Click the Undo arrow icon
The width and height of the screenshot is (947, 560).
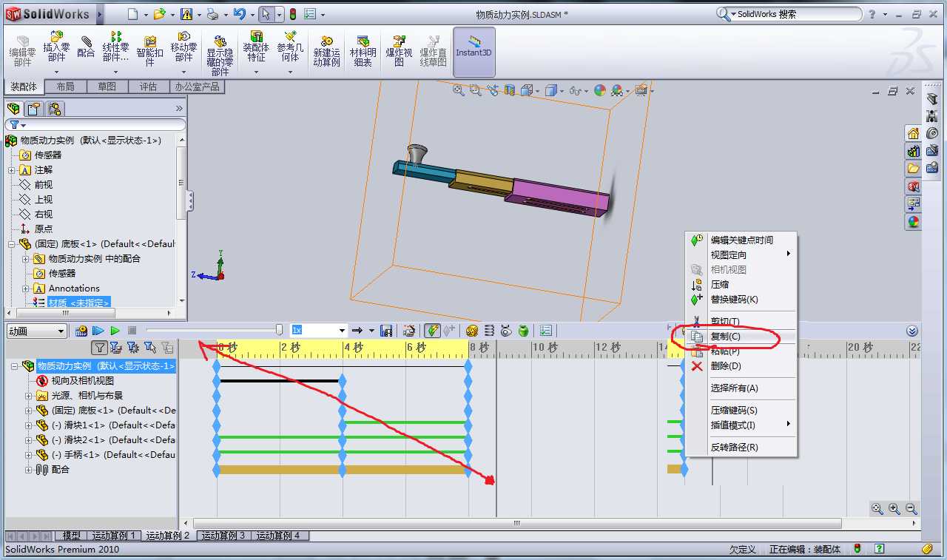pos(239,13)
